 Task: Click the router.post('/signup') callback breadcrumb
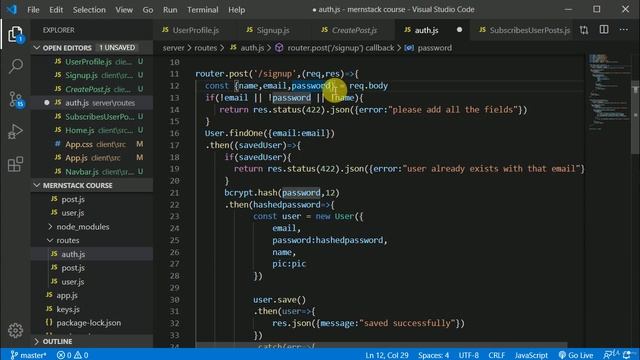336,48
